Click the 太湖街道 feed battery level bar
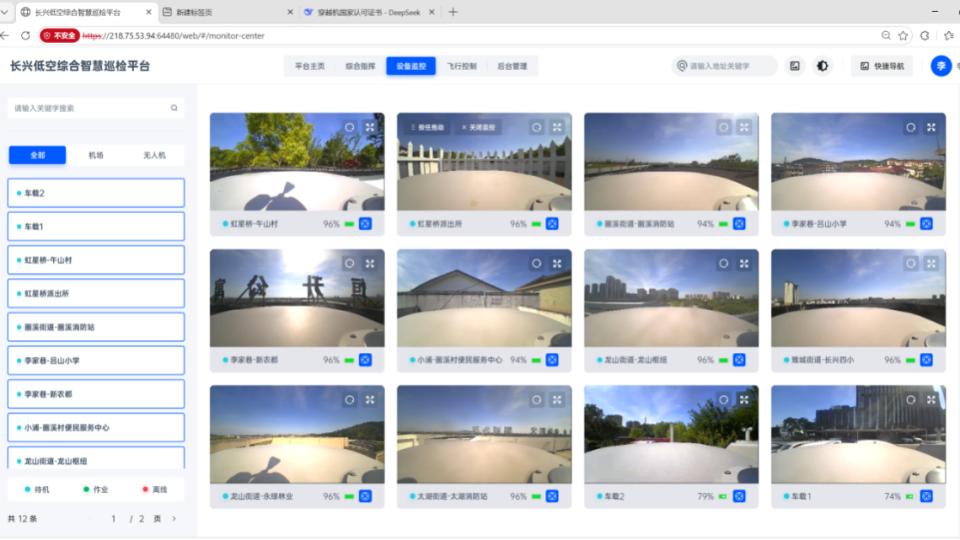 coord(536,497)
